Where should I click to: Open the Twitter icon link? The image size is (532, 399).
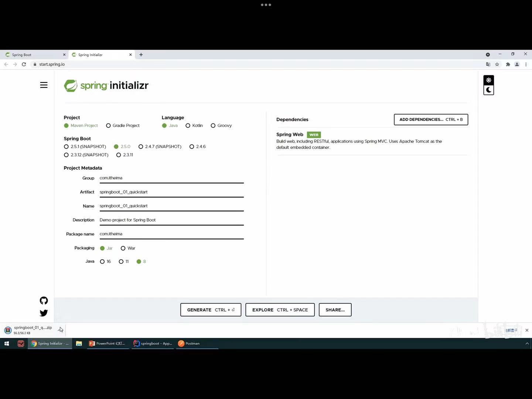tap(44, 313)
